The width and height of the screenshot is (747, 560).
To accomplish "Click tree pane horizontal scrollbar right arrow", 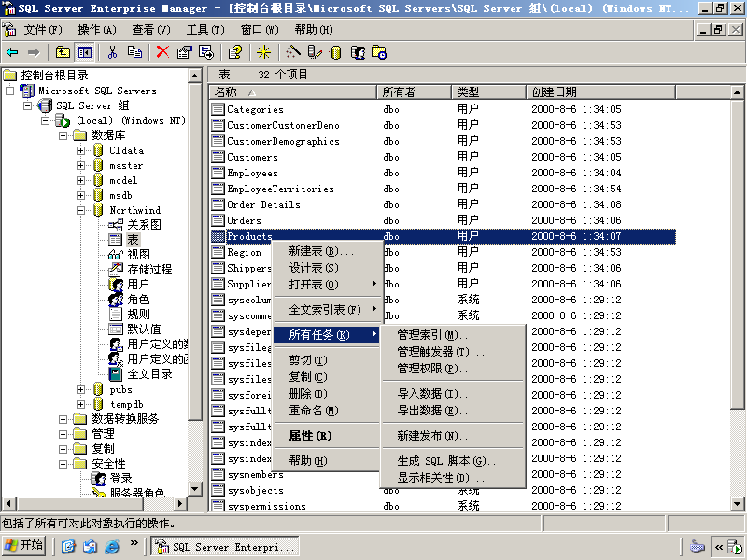I will 179,503.
